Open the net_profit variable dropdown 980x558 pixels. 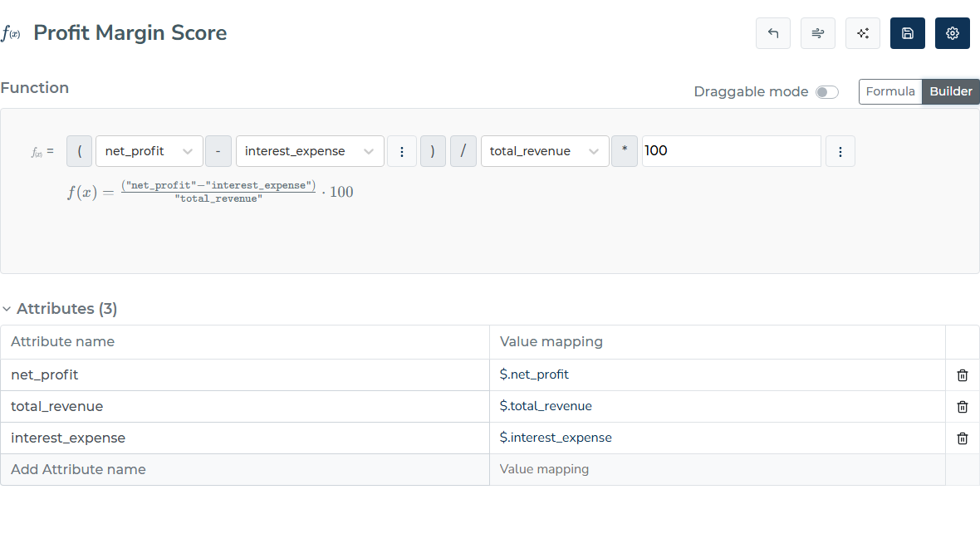pos(149,151)
